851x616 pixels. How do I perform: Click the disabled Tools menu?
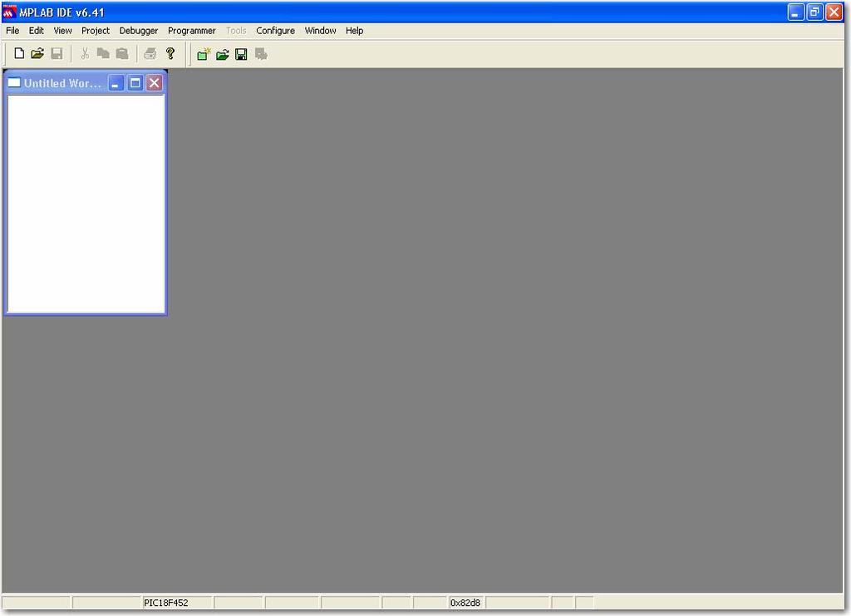(x=236, y=31)
